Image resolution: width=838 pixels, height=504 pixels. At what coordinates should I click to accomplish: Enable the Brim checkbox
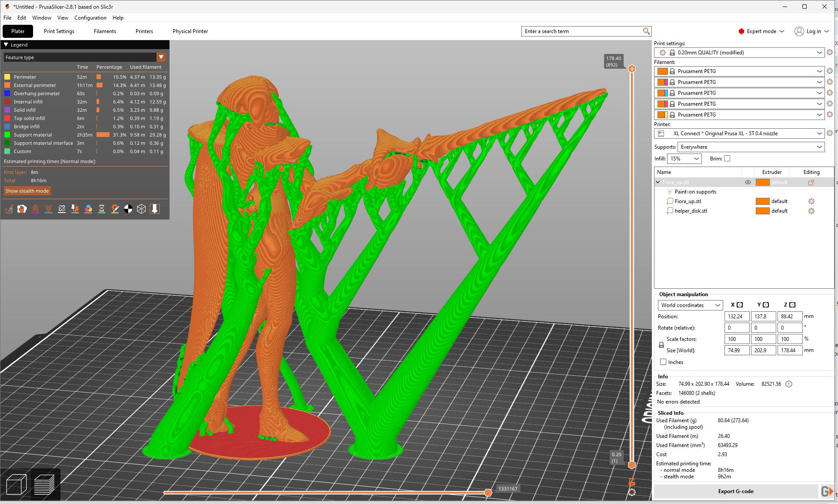[x=727, y=159]
